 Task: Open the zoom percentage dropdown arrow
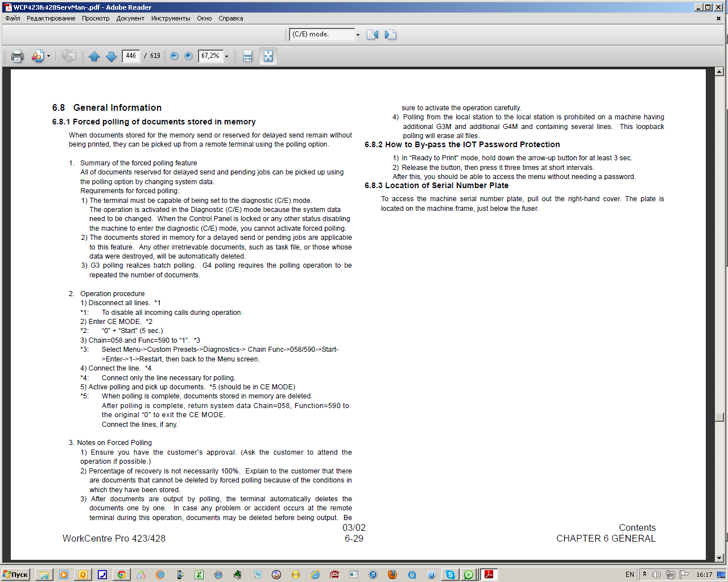(226, 56)
